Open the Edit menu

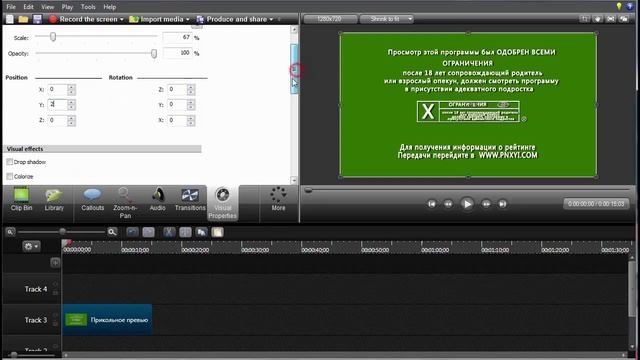point(28,7)
